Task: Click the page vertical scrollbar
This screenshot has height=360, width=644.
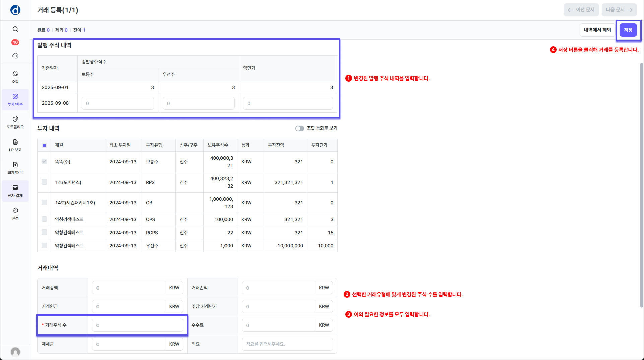Action: pyautogui.click(x=641, y=185)
